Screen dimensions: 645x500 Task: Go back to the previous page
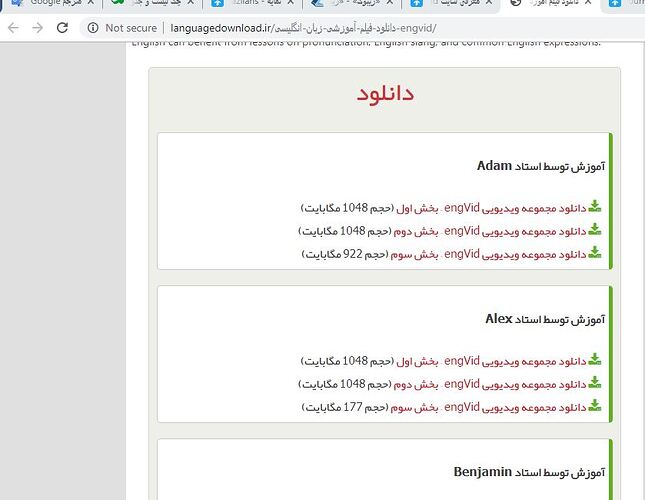[x=13, y=28]
